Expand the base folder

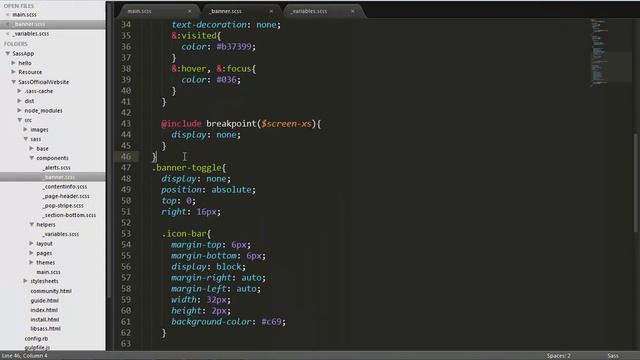tap(31, 149)
